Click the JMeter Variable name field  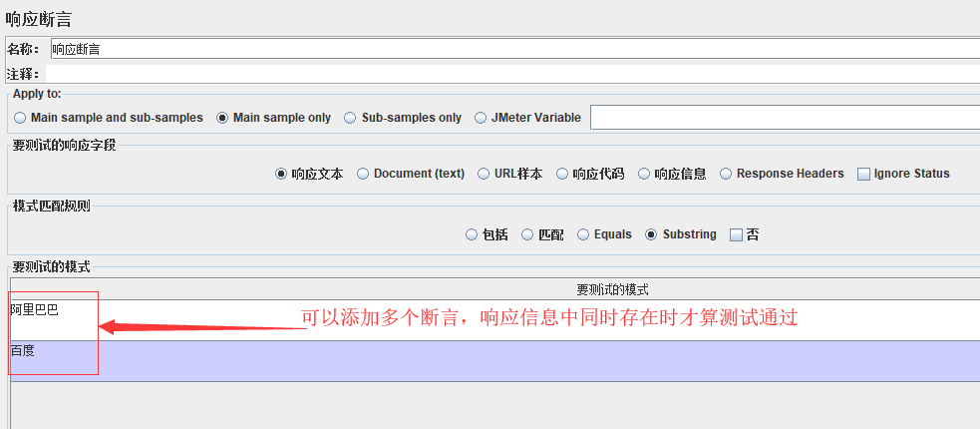(x=785, y=118)
